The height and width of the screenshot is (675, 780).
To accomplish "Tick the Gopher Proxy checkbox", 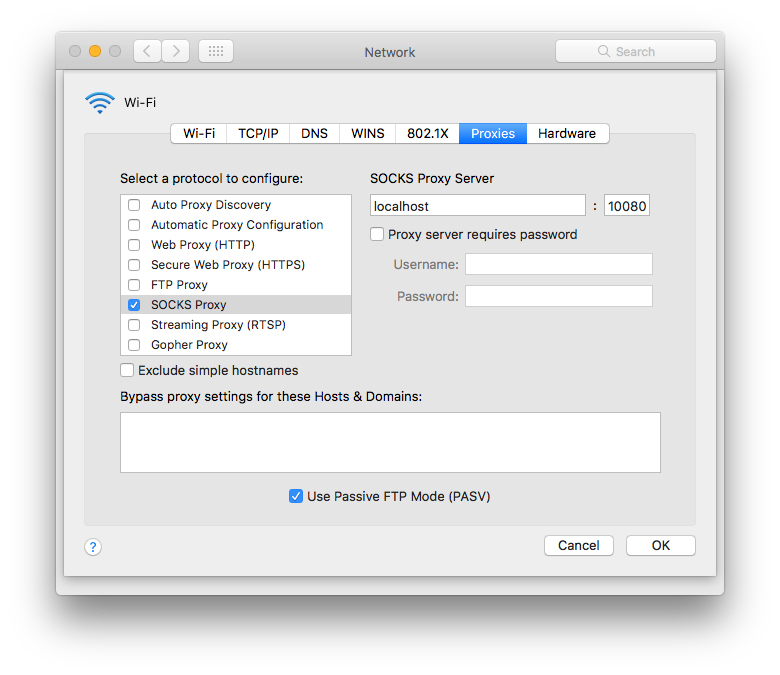I will pos(134,345).
